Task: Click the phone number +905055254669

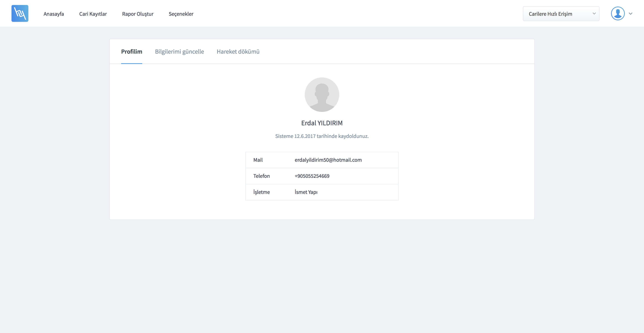Action: point(312,176)
